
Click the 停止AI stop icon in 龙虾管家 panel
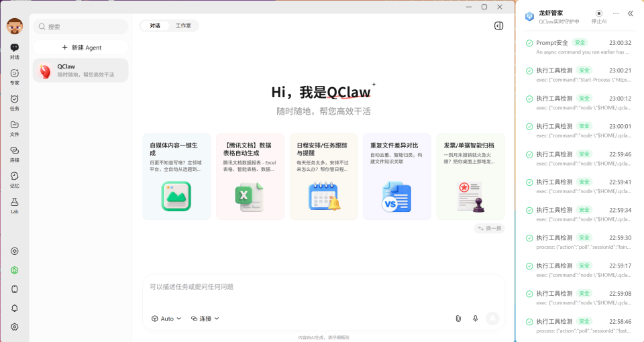599,13
